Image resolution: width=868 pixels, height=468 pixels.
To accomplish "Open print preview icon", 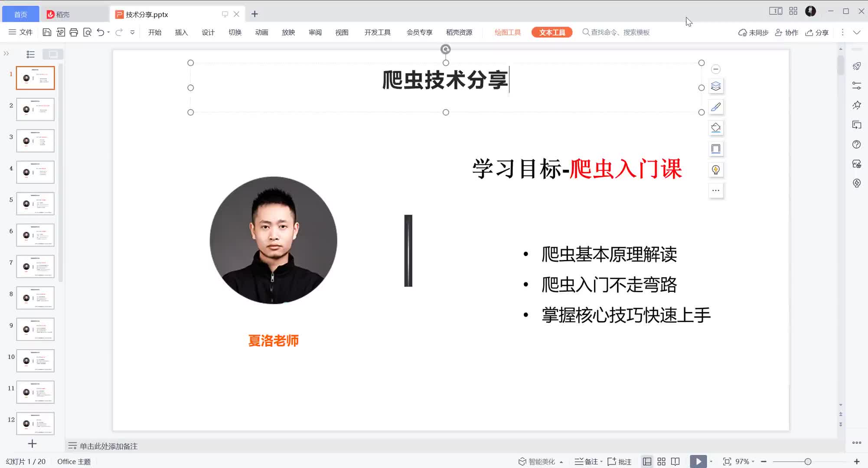I will [87, 32].
